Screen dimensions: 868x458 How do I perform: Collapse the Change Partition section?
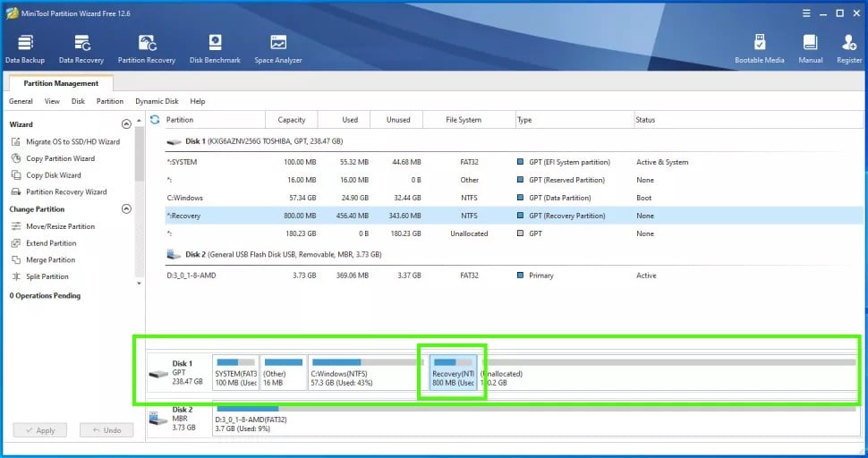tap(126, 209)
